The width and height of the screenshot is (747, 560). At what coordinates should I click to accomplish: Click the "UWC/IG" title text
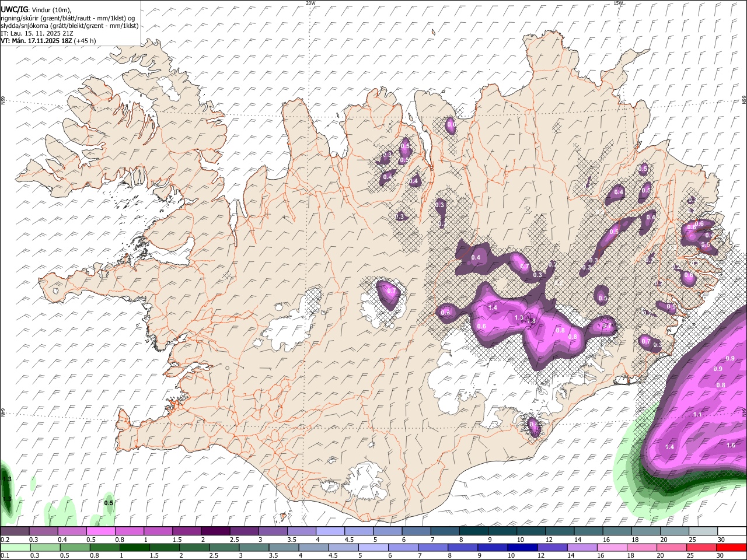[x=14, y=9]
